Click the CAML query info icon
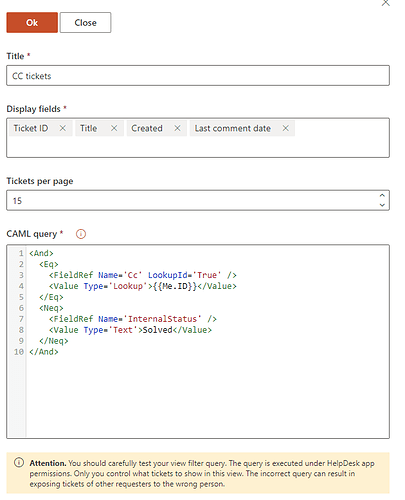405x500 pixels. 81,234
